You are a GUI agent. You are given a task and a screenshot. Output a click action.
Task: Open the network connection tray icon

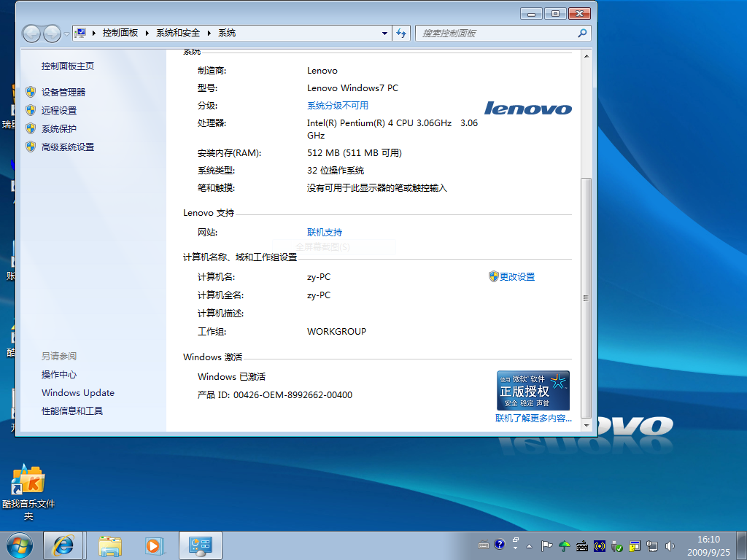point(652,545)
